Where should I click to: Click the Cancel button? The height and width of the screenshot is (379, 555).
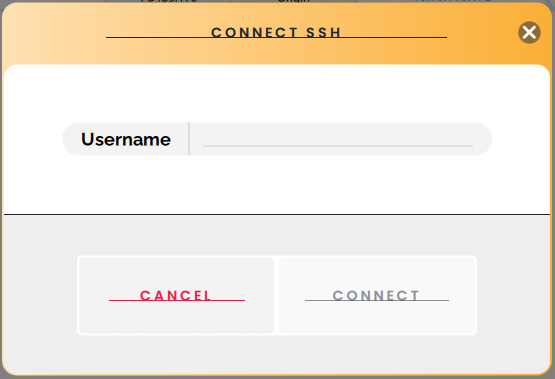point(176,295)
